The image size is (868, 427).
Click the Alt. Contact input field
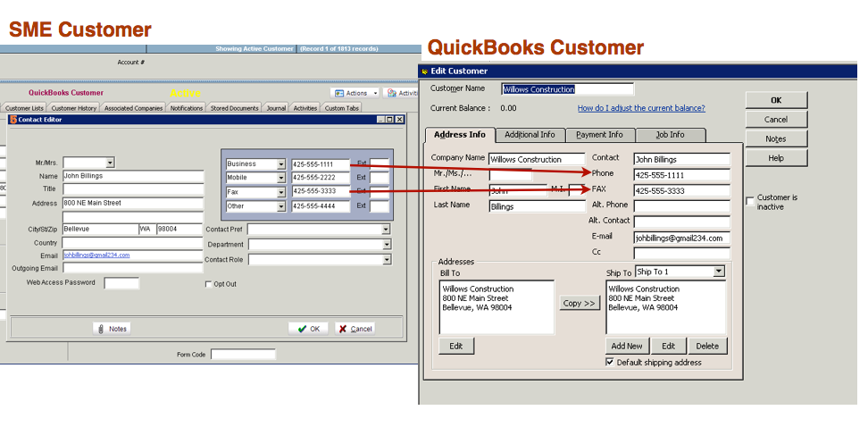click(x=682, y=222)
